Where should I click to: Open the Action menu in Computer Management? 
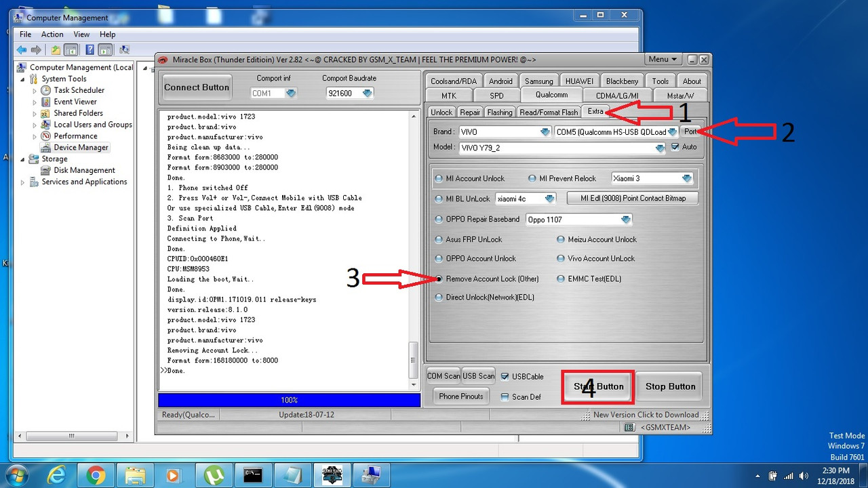pyautogui.click(x=52, y=35)
